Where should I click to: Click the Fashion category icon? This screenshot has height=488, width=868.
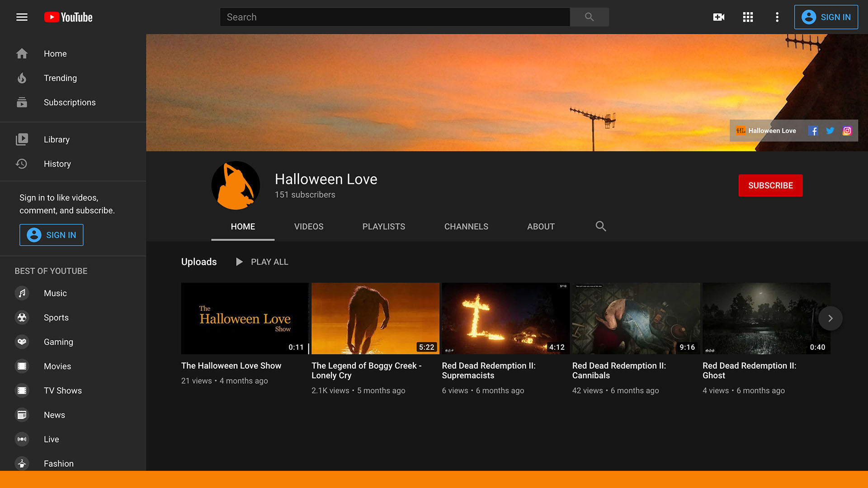(22, 464)
